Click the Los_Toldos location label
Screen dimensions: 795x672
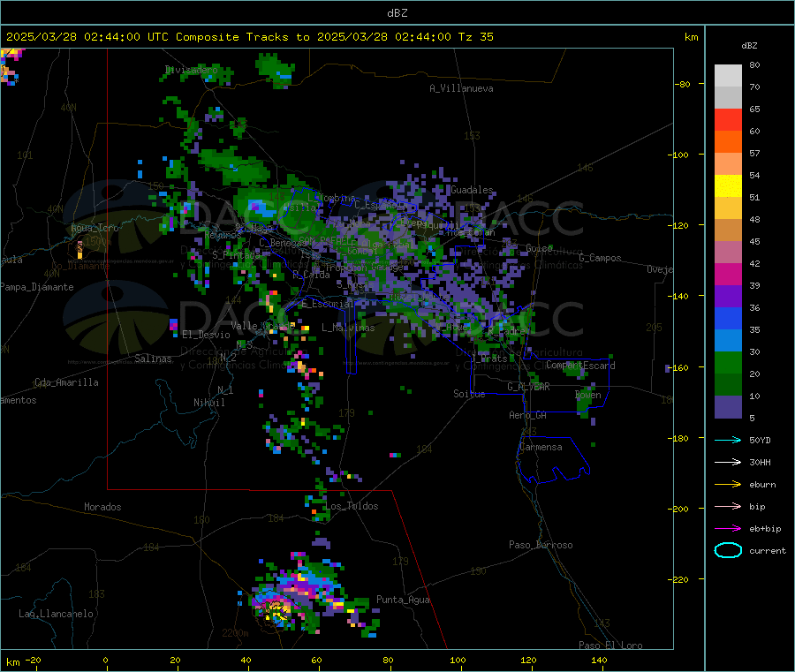coord(352,506)
